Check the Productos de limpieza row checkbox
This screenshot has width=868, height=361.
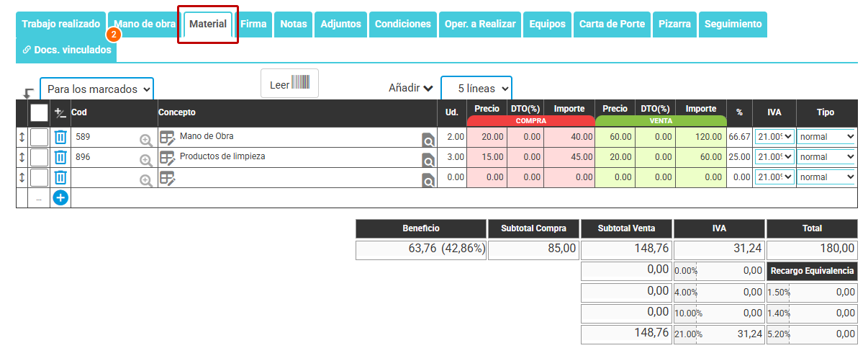coord(39,157)
